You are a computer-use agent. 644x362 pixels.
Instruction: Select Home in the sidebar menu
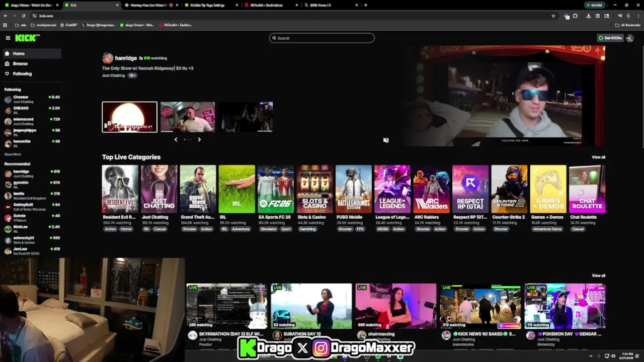pos(31,53)
